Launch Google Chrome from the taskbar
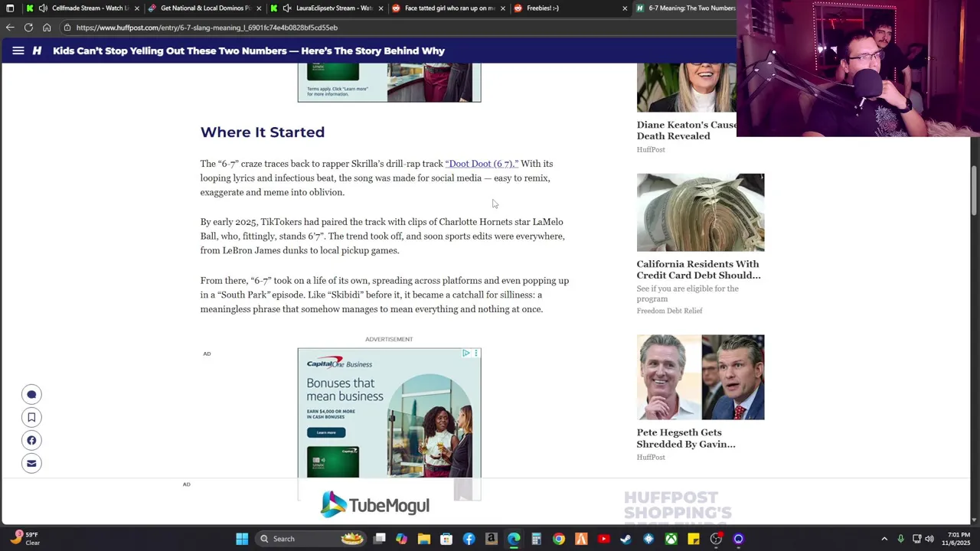This screenshot has height=551, width=980. (559, 539)
